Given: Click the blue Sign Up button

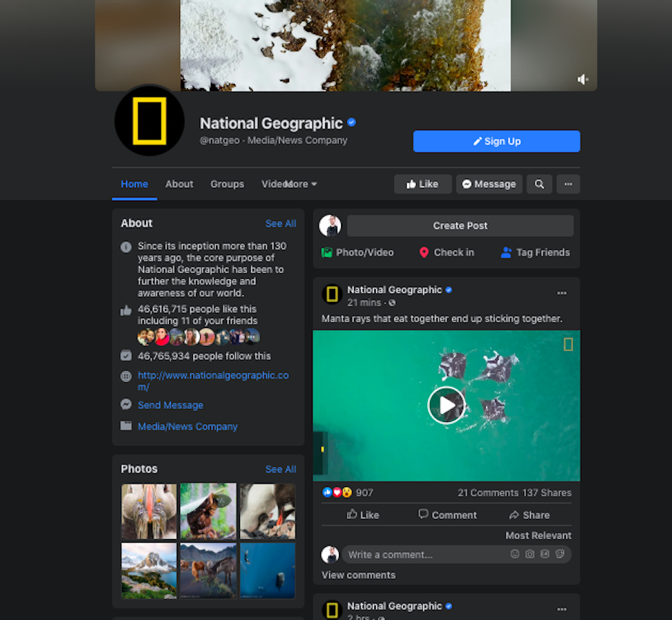Looking at the screenshot, I should (x=496, y=142).
